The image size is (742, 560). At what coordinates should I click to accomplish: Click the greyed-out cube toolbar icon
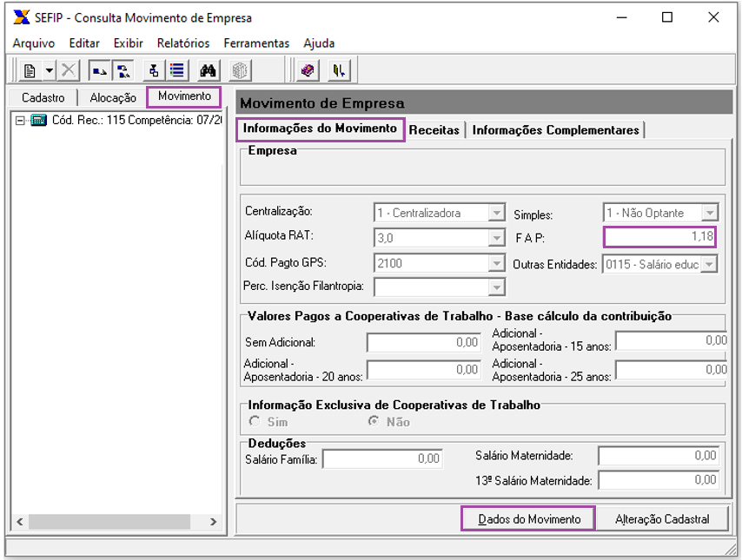[240, 71]
